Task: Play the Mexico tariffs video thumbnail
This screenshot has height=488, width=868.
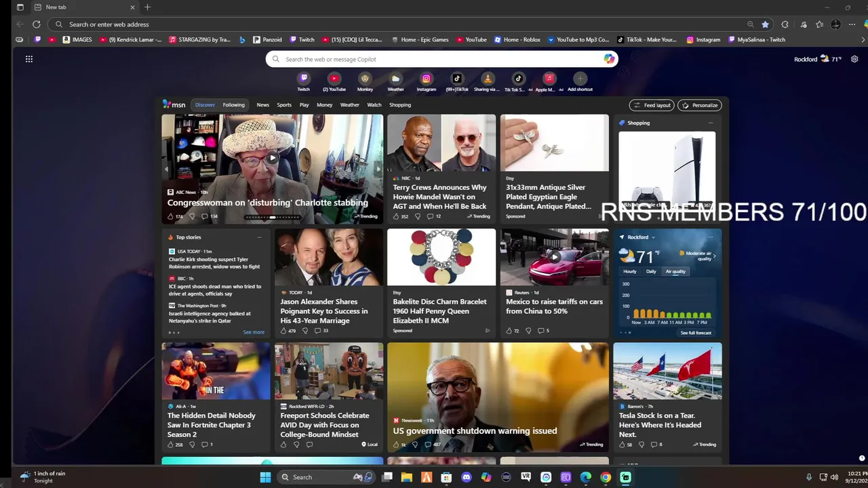Action: coord(555,257)
